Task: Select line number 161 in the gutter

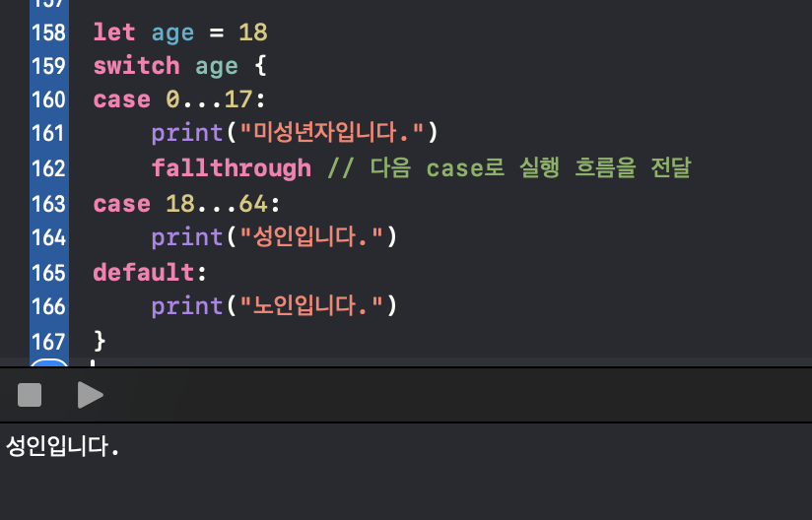Action: 48,134
